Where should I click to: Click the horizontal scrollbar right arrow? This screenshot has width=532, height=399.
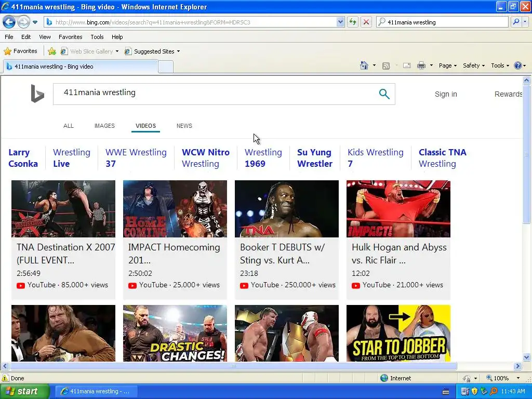(518, 366)
